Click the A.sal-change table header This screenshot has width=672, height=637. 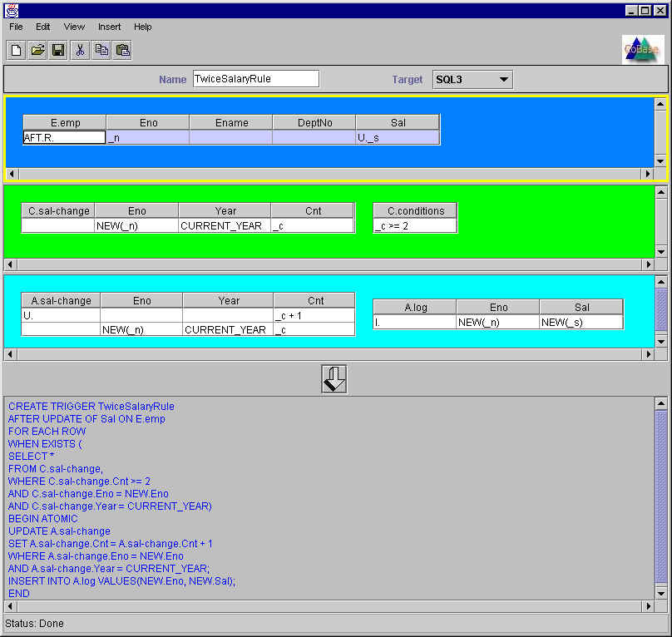(61, 300)
